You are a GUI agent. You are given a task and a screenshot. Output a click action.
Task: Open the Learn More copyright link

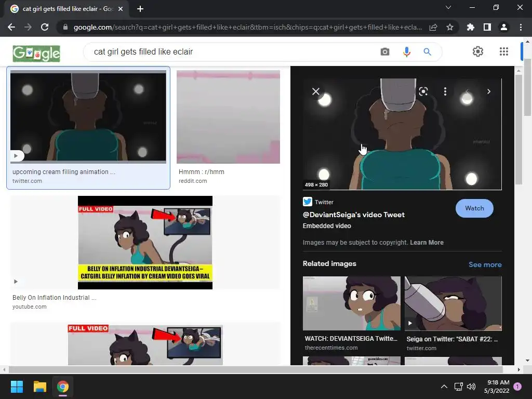[x=427, y=243]
